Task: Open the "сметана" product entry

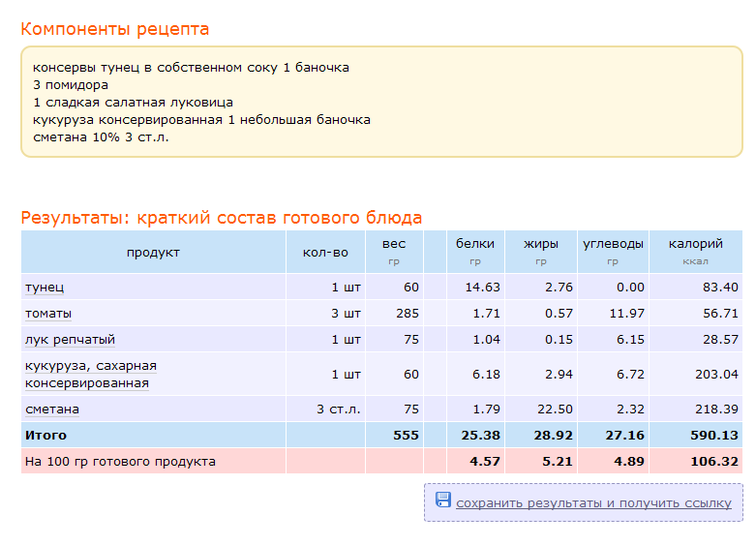Action: (x=52, y=409)
